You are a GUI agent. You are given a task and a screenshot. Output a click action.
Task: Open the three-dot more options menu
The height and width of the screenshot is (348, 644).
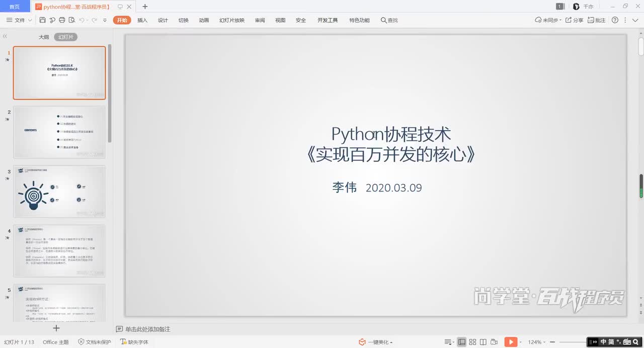point(625,20)
